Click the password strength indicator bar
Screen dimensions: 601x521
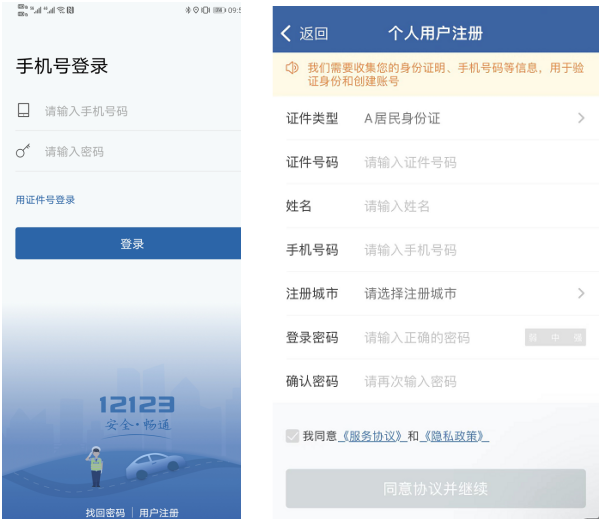[x=555, y=338]
